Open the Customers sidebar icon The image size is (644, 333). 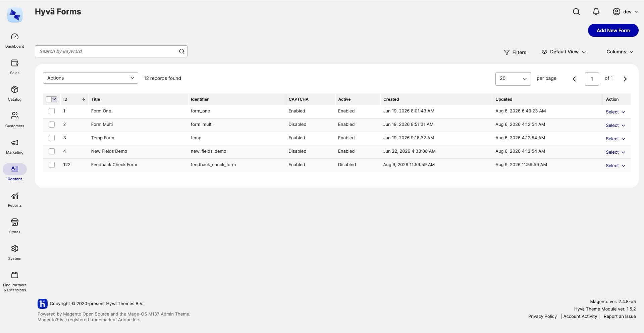click(15, 116)
